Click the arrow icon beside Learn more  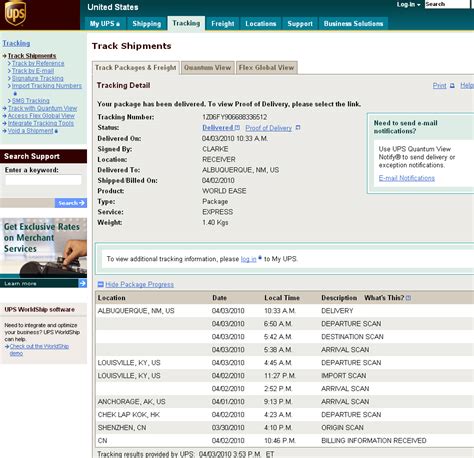coord(82,283)
